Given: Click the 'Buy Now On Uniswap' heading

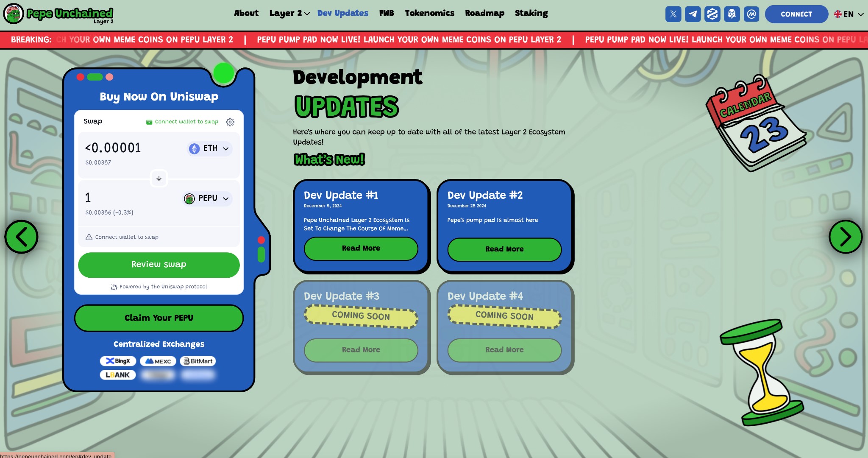Looking at the screenshot, I should (159, 97).
